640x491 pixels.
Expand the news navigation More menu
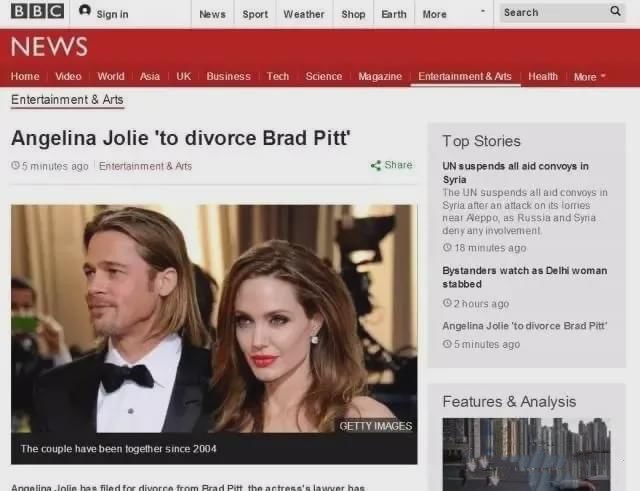[x=589, y=77]
